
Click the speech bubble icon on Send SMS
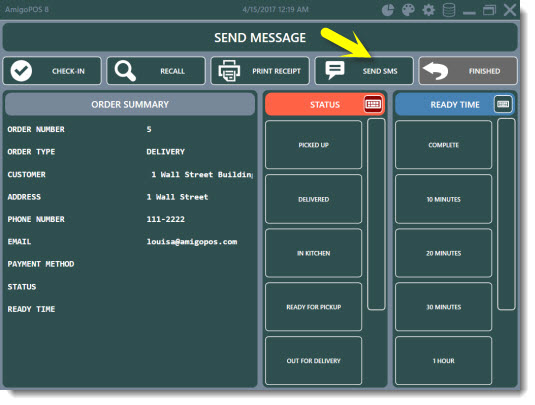click(335, 70)
